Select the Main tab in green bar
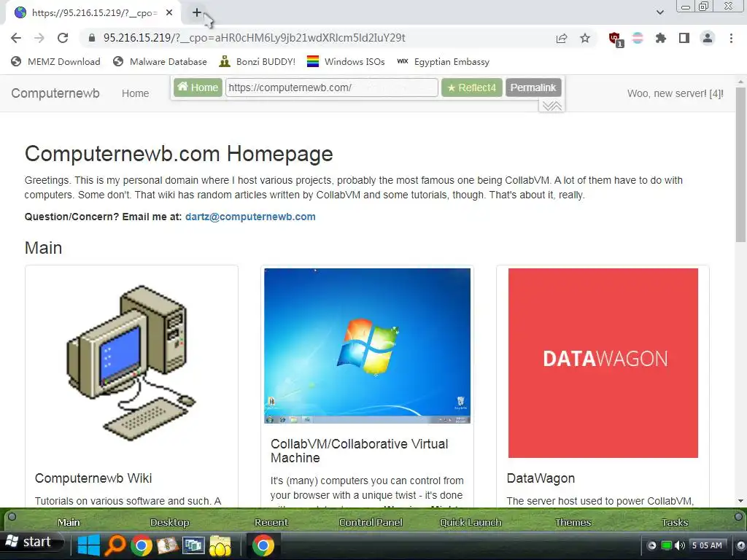This screenshot has height=560, width=747. [69, 522]
